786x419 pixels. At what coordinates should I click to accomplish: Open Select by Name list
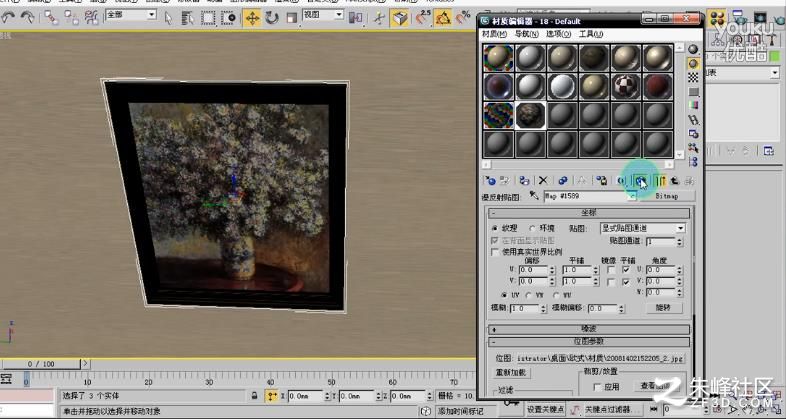[188, 19]
